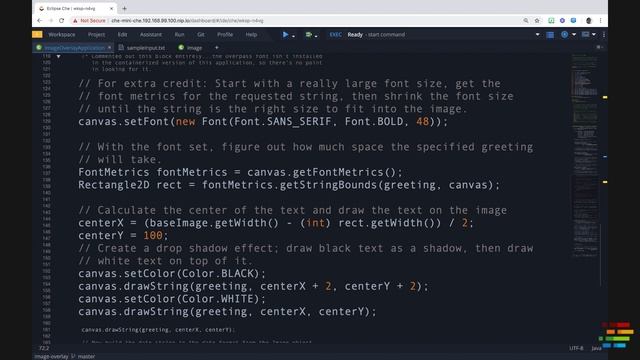Click the 'Rectangle2D rect' code line

[289, 185]
